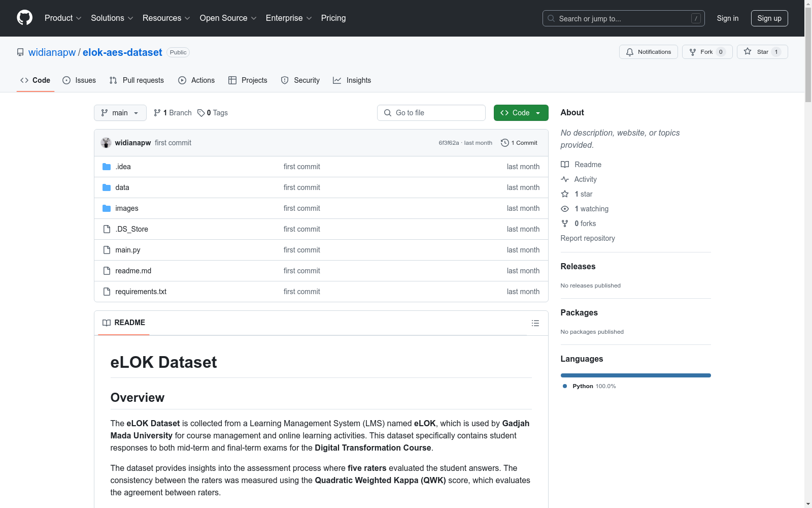Click the Sign up button
Image resolution: width=812 pixels, height=508 pixels.
point(769,18)
